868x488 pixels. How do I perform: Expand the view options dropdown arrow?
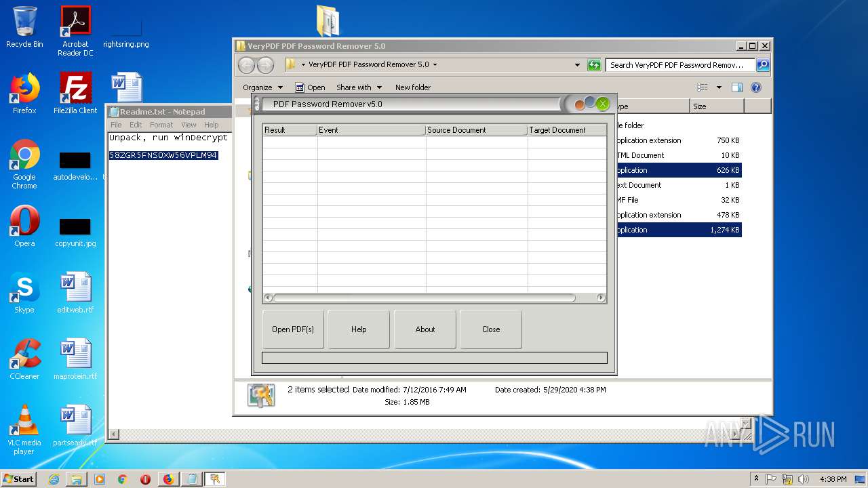719,87
